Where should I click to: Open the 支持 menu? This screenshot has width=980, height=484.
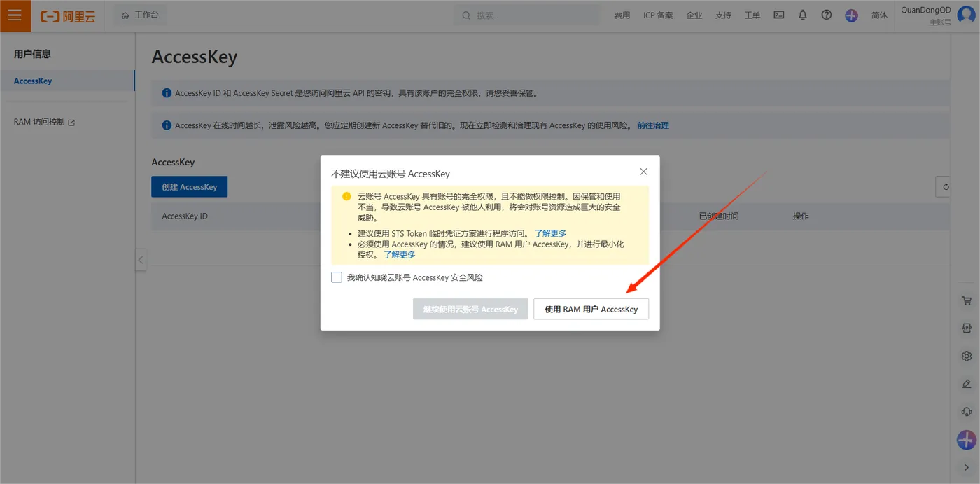pyautogui.click(x=723, y=15)
